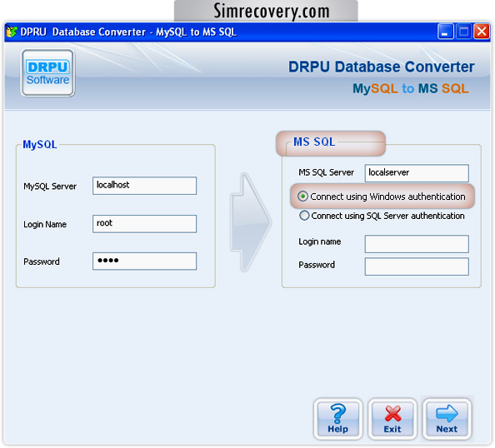Select Connect using Windows authentication
The width and height of the screenshot is (495, 448).
point(382,197)
